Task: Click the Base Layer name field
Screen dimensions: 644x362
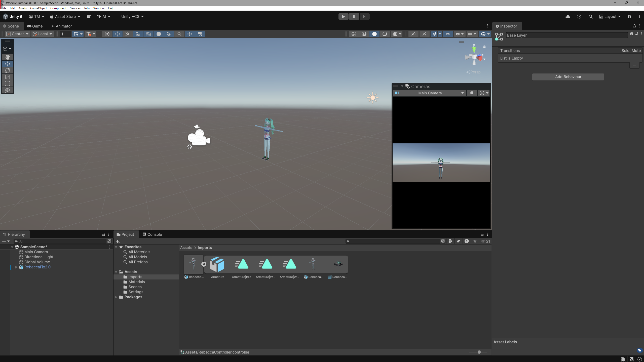Action: pyautogui.click(x=566, y=35)
